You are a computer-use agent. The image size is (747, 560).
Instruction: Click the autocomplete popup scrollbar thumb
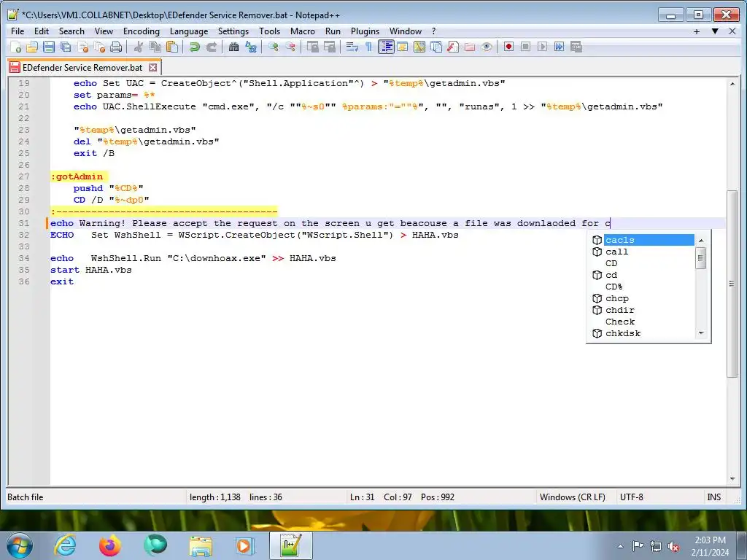click(700, 258)
